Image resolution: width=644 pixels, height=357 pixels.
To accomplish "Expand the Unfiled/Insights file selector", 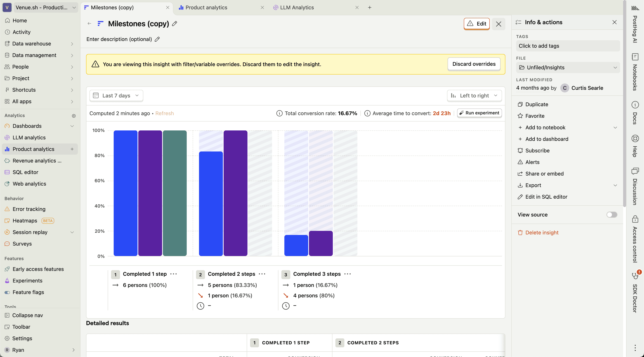I will tap(568, 67).
